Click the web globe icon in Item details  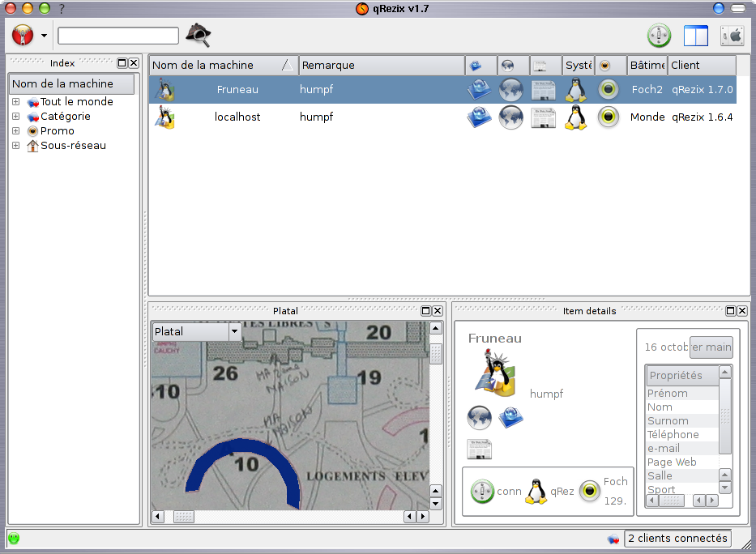[479, 417]
